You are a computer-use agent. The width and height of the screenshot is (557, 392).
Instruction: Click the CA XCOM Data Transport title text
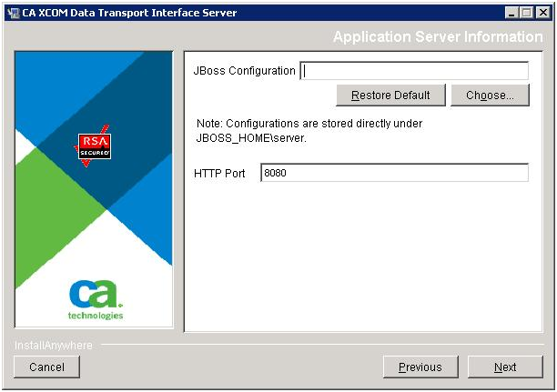click(129, 13)
